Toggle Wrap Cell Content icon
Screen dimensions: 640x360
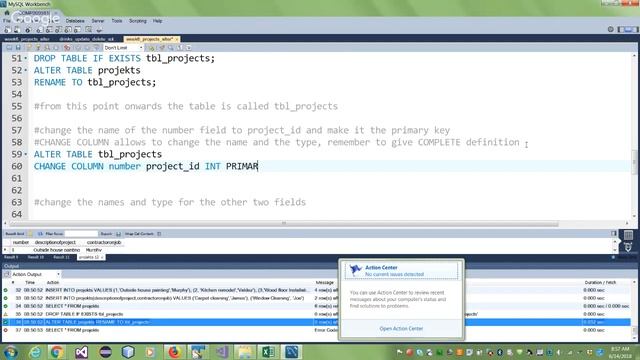pyautogui.click(x=159, y=234)
